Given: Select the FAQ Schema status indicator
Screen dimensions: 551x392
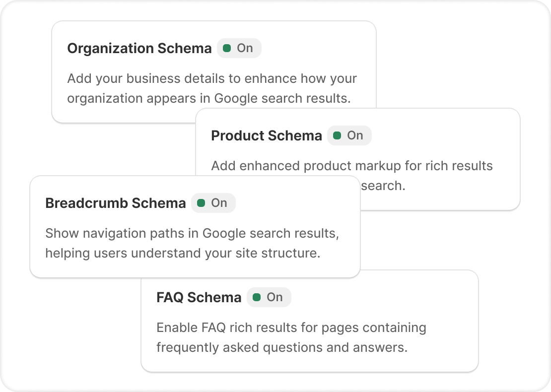Looking at the screenshot, I should 269,297.
